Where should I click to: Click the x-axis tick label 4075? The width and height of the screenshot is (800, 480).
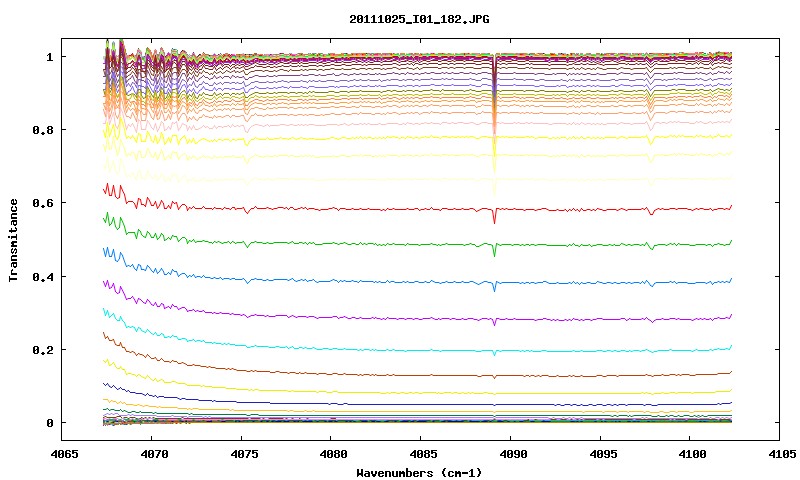tap(244, 454)
